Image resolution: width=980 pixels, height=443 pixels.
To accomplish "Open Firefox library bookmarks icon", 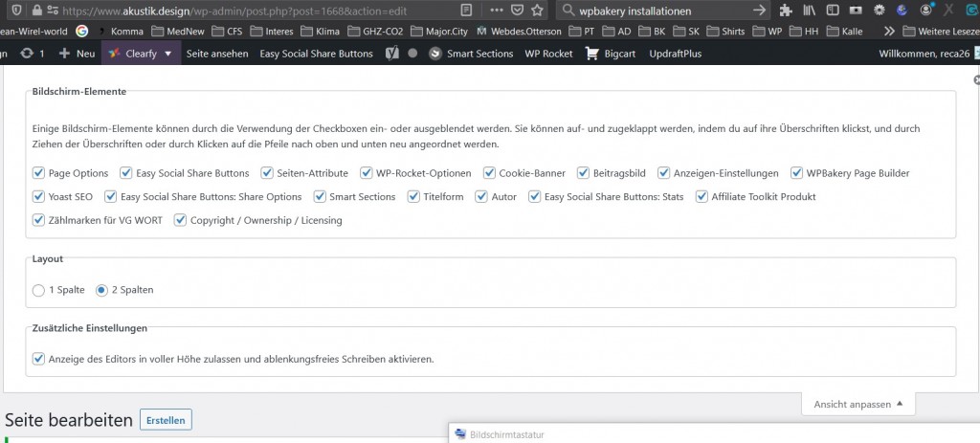I will click(x=810, y=10).
